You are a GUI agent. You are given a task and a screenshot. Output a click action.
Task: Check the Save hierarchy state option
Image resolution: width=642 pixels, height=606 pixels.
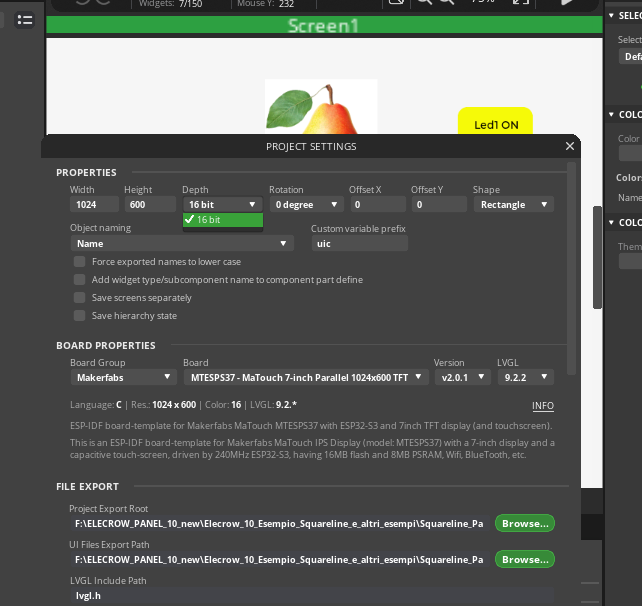[x=80, y=316]
